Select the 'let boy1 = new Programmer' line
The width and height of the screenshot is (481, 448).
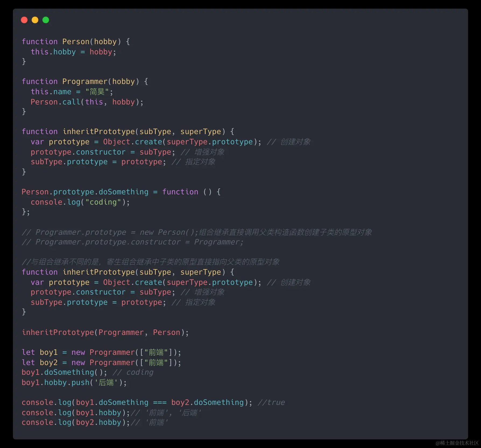coord(101,352)
